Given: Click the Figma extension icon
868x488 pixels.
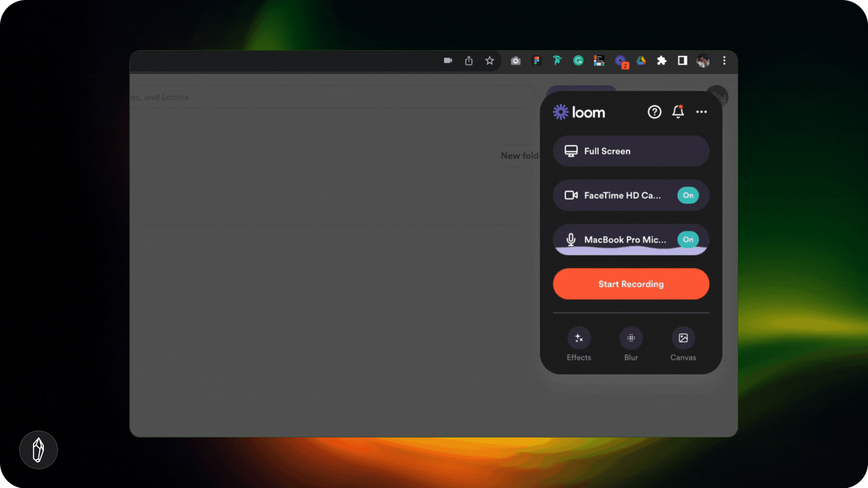Looking at the screenshot, I should [537, 61].
